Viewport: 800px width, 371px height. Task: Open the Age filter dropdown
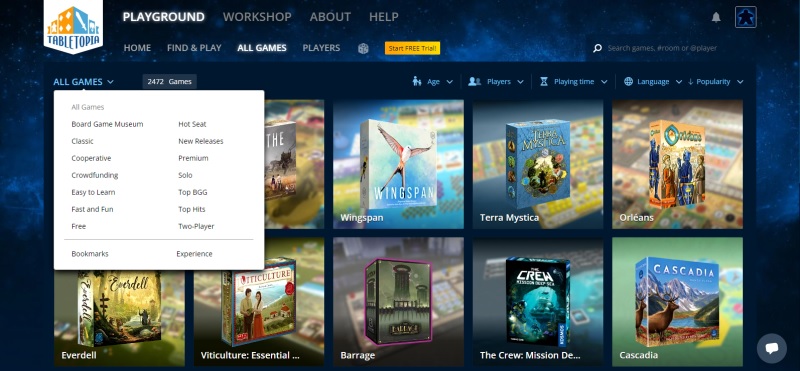433,82
